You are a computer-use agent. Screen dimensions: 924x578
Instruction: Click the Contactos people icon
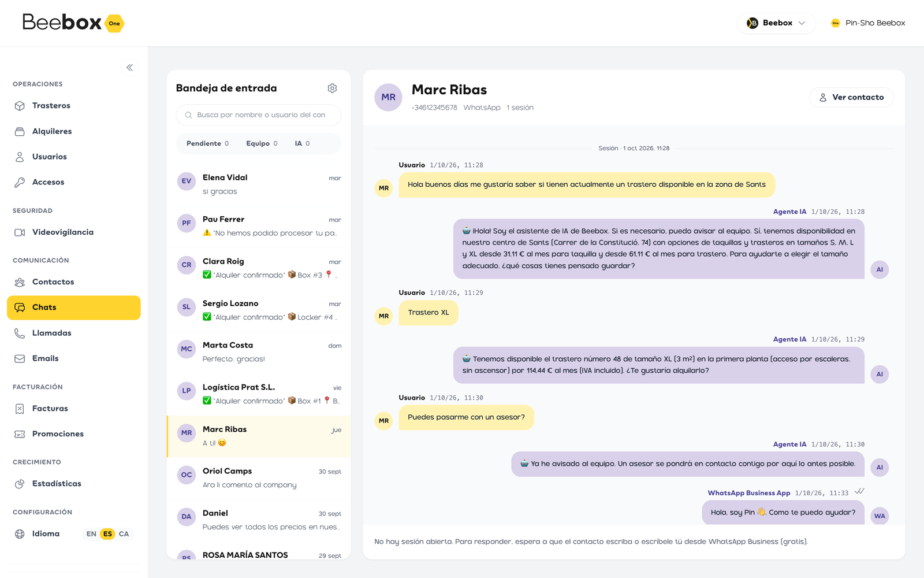pyautogui.click(x=20, y=282)
